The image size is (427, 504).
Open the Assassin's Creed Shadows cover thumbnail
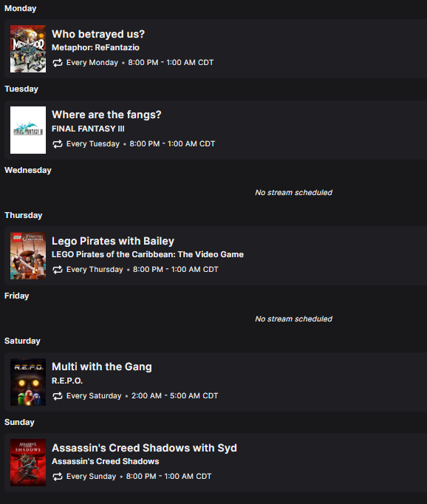pyautogui.click(x=28, y=463)
